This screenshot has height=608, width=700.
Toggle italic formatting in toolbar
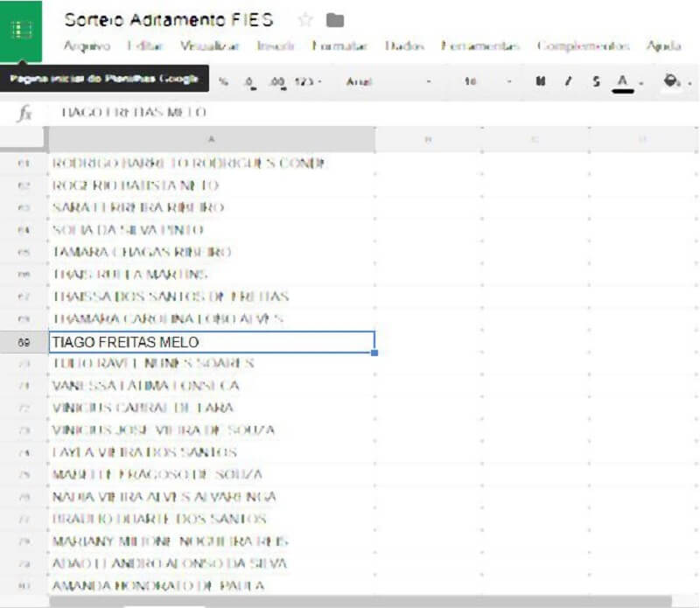pos(568,81)
